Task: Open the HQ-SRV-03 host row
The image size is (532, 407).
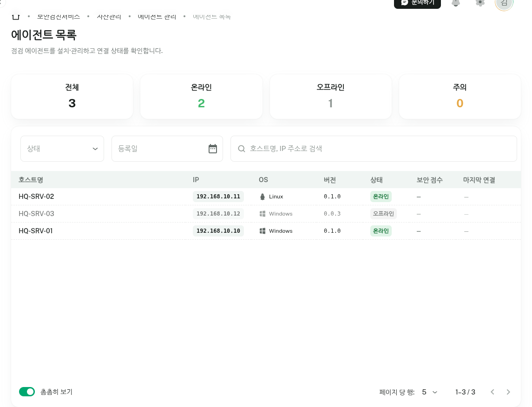Action: (266, 214)
